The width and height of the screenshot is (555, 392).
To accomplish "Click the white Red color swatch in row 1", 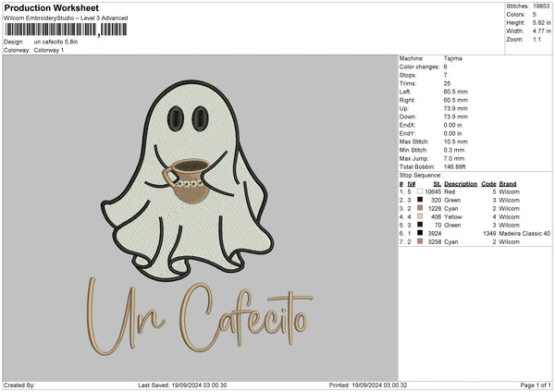I will tap(419, 191).
